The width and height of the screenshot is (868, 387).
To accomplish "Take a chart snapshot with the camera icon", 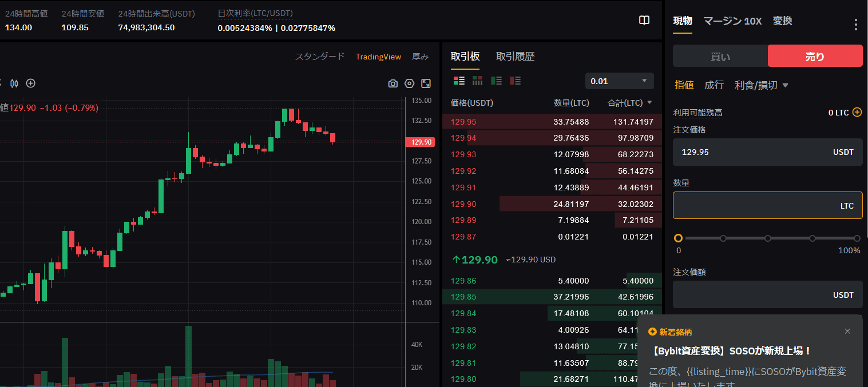I will click(x=393, y=83).
